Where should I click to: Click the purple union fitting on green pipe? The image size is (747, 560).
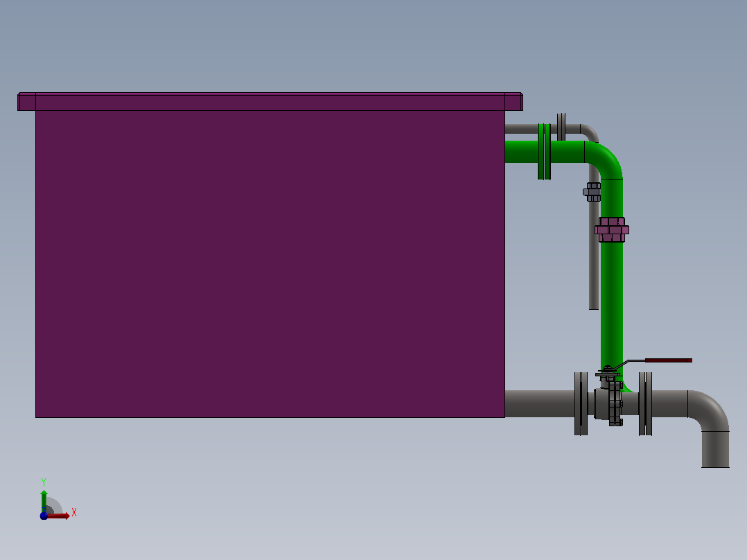(612, 229)
